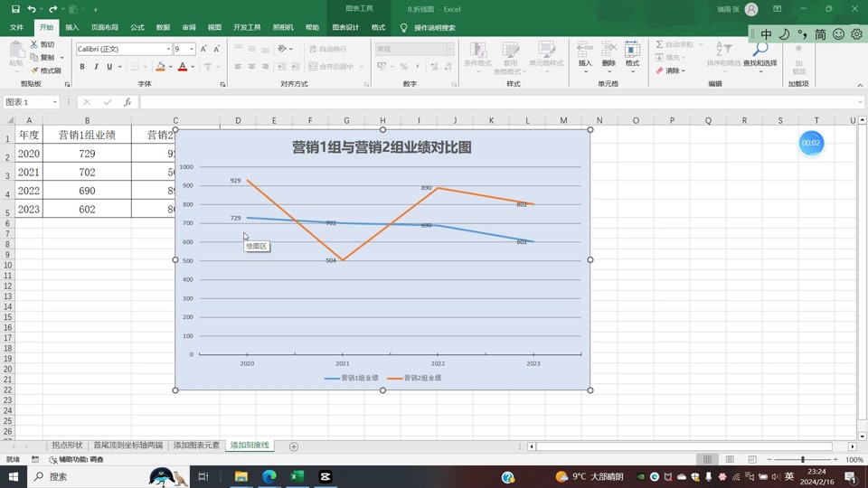Screen dimensions: 868x488
Task: Toggle bold formatting
Action: [x=82, y=66]
